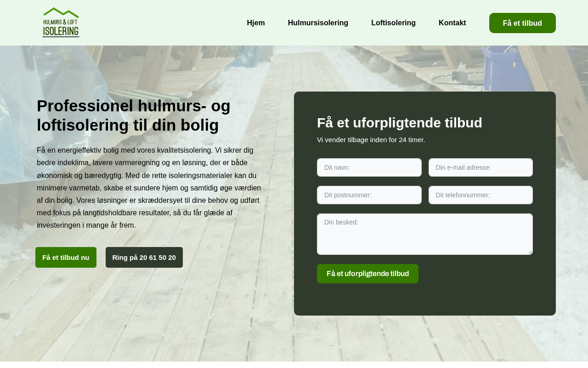Submit with Få et uforpligtende tilbud button
588x368 pixels.
tap(367, 274)
